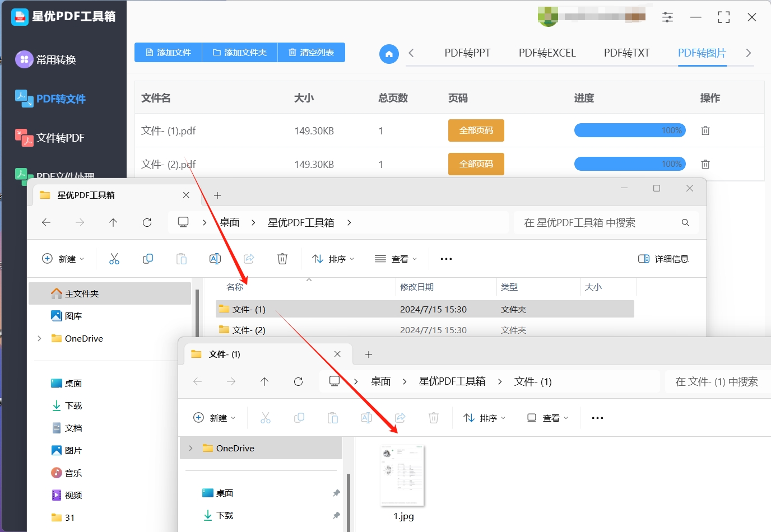This screenshot has height=532, width=771.
Task: Close the 星优PDF工具箱 Explorer tab
Action: pos(186,195)
